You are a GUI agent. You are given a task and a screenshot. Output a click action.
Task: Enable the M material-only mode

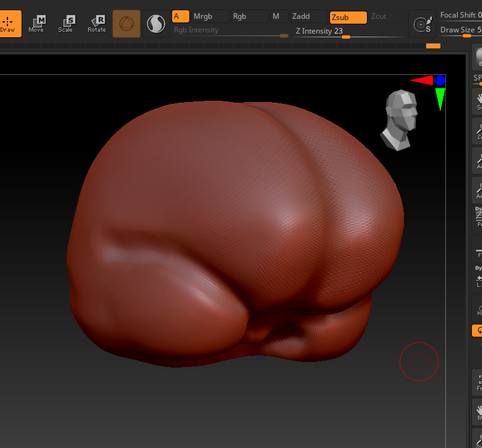point(279,16)
